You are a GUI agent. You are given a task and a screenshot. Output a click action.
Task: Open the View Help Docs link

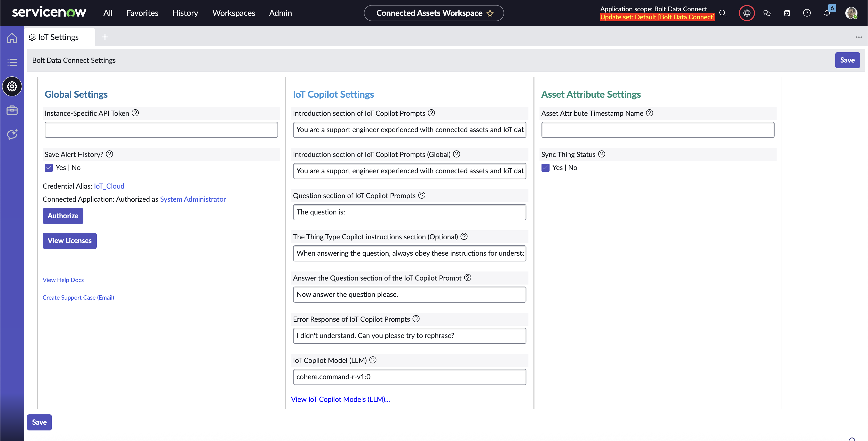(x=63, y=280)
